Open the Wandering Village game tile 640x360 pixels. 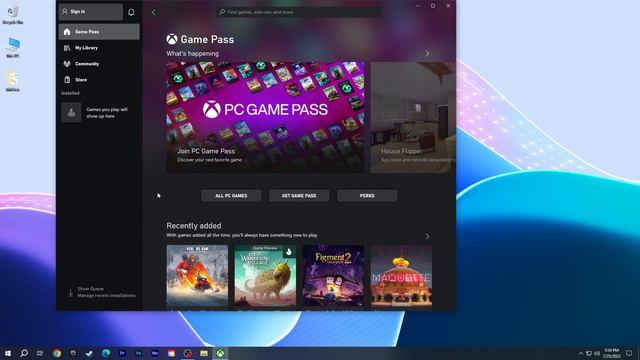coord(265,276)
